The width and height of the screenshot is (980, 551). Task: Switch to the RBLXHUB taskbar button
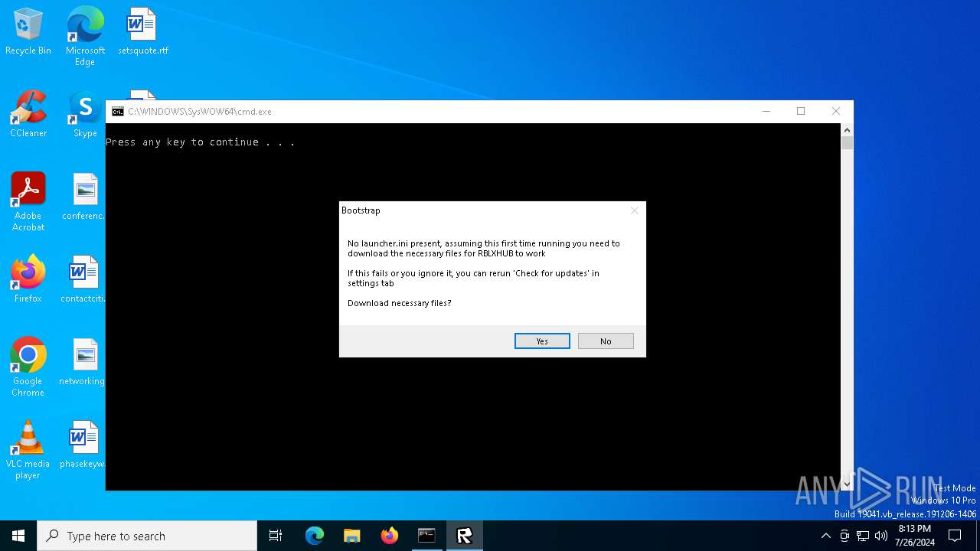click(x=464, y=536)
